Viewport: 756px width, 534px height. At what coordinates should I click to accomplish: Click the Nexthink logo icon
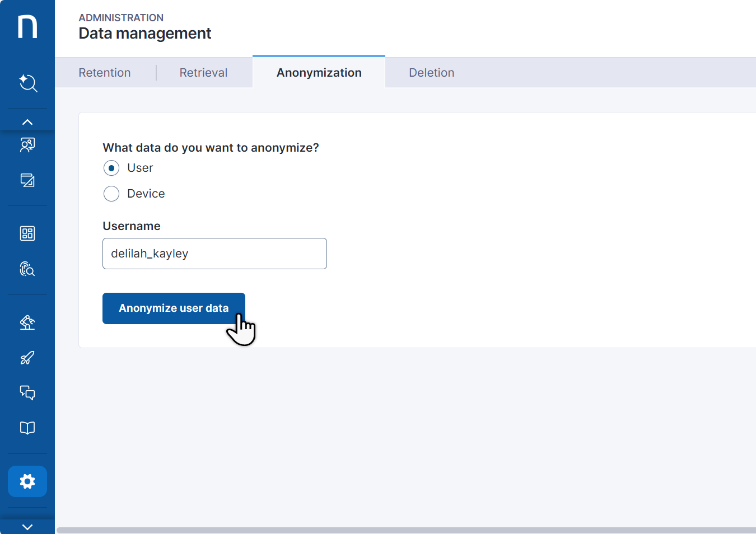click(x=27, y=27)
